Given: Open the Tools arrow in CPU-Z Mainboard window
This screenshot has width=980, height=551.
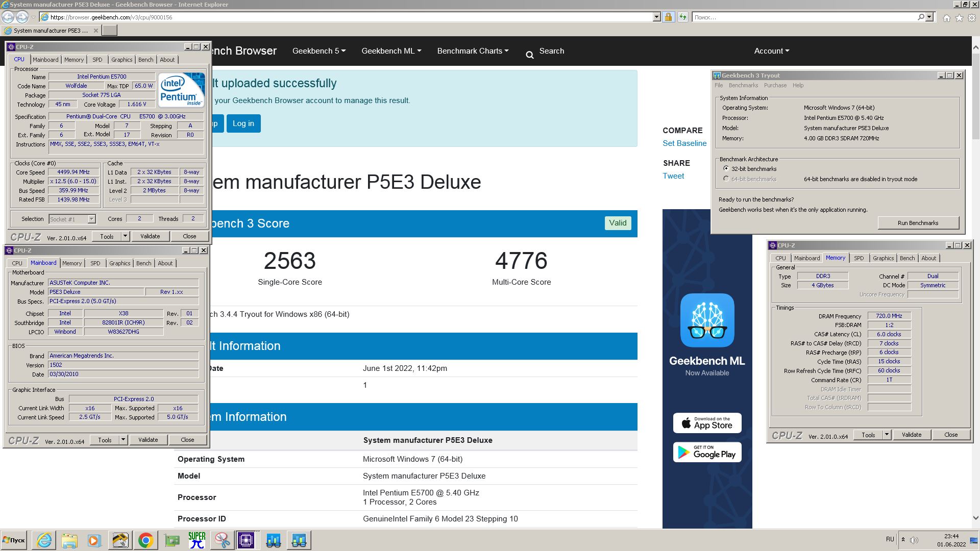Looking at the screenshot, I should point(123,440).
